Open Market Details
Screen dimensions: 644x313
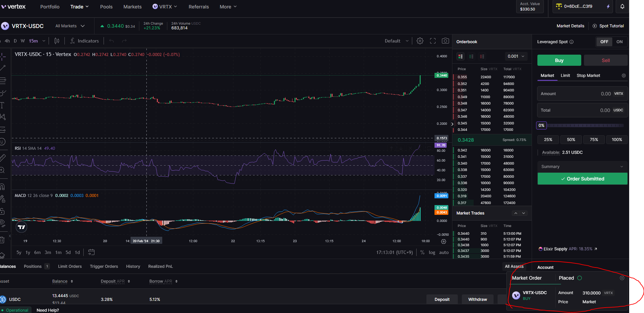[x=570, y=26]
